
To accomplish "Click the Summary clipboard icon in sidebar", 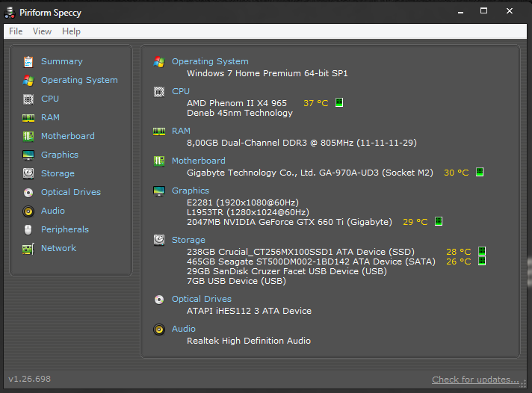I will [28, 62].
